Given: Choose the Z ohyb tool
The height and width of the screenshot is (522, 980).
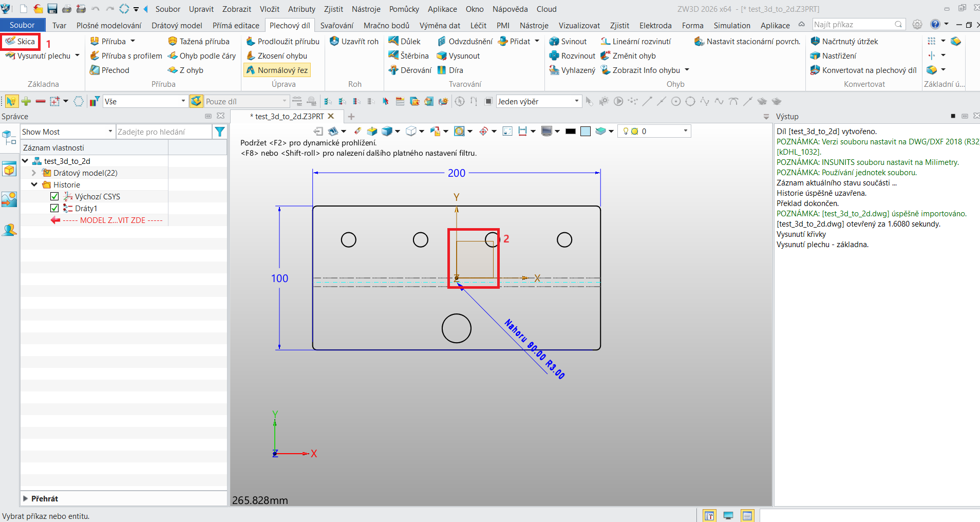Looking at the screenshot, I should point(185,70).
